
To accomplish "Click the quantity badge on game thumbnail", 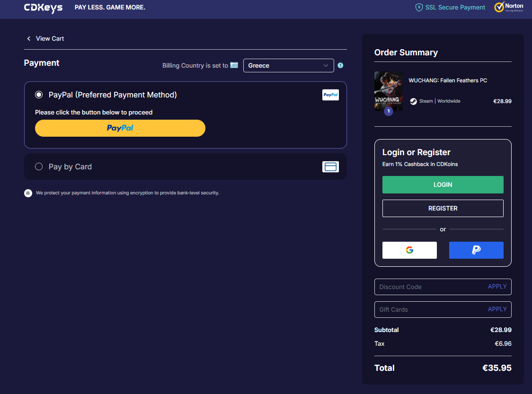I will 389,111.
